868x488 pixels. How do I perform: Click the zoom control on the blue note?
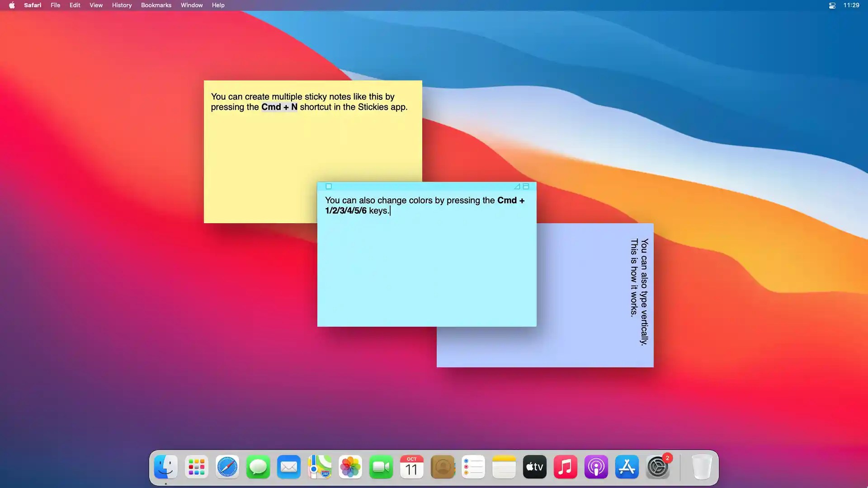coord(526,186)
